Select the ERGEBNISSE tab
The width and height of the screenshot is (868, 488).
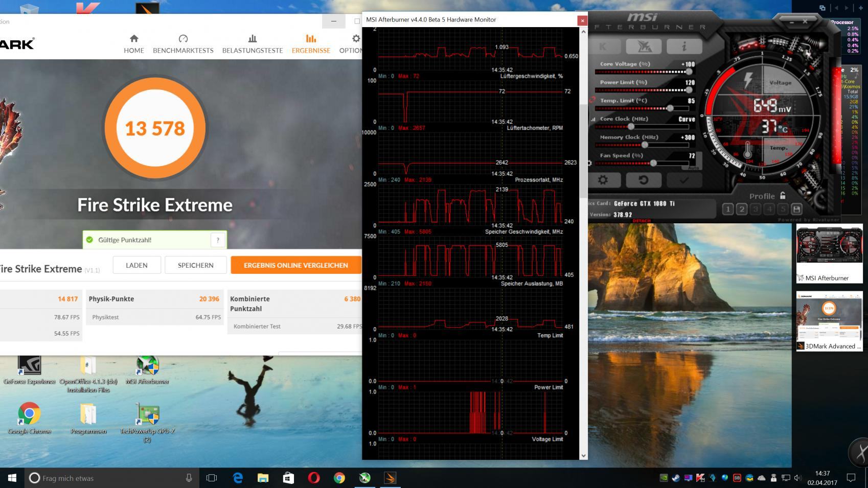(x=311, y=44)
